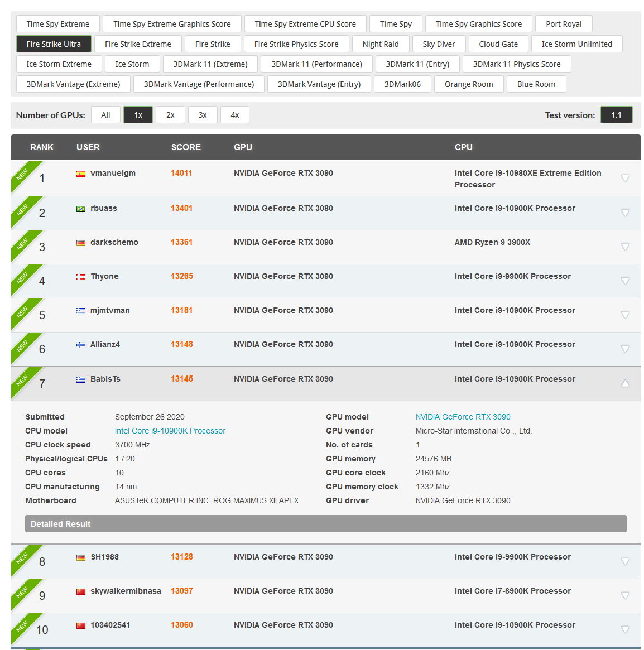Click username rbuass

[x=104, y=208]
